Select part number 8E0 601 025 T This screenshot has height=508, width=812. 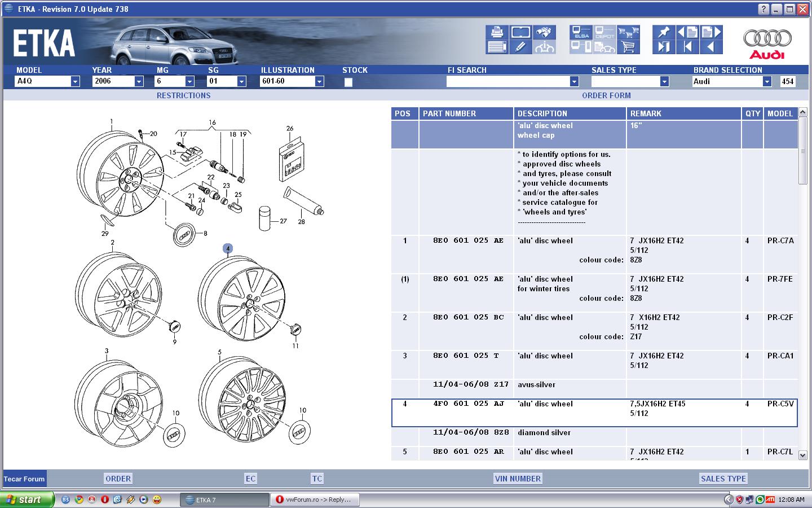tap(466, 356)
